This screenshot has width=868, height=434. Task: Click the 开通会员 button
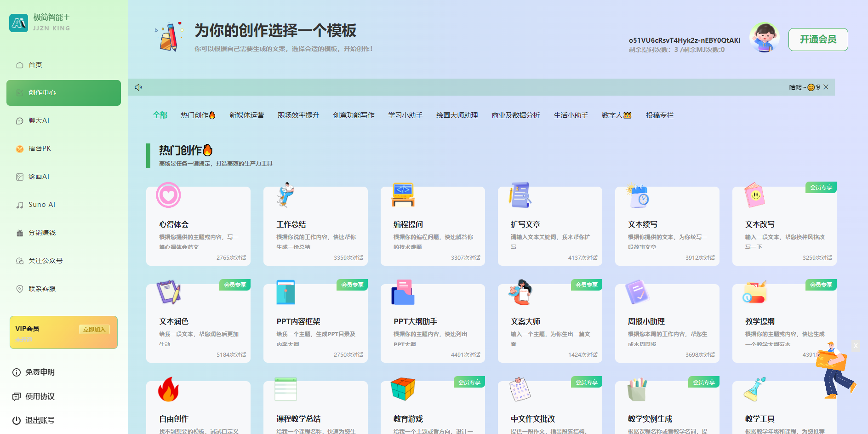point(818,40)
